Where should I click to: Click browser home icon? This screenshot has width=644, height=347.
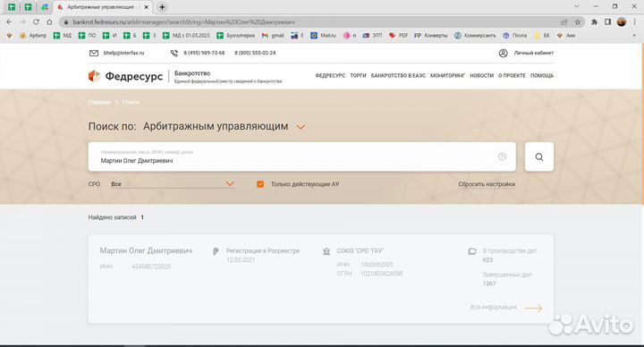point(49,21)
